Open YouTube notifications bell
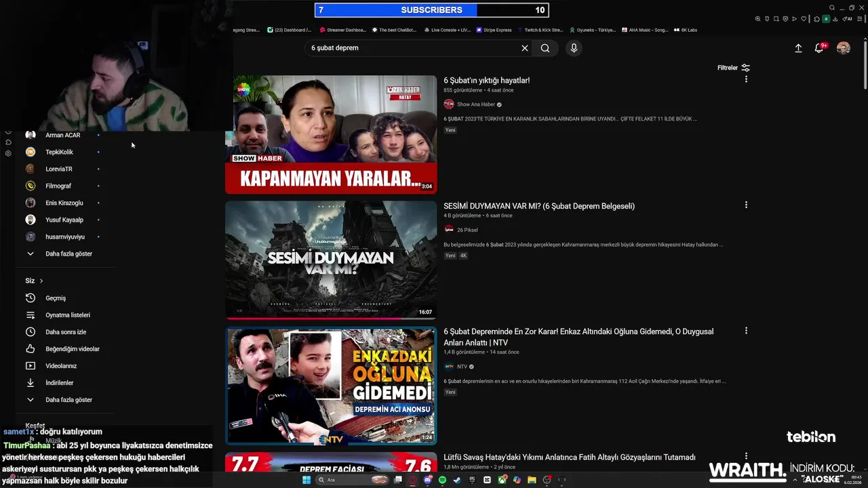This screenshot has height=488, width=868. [x=819, y=48]
